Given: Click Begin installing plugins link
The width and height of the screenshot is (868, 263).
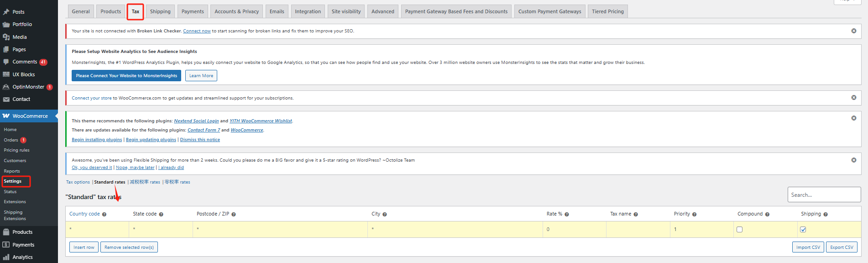Looking at the screenshot, I should (x=97, y=140).
